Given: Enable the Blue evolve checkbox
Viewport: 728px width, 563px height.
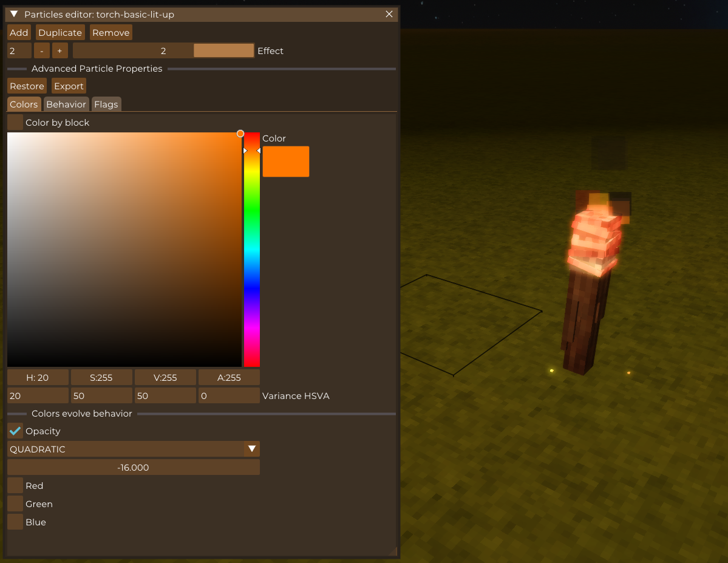Looking at the screenshot, I should tap(15, 522).
